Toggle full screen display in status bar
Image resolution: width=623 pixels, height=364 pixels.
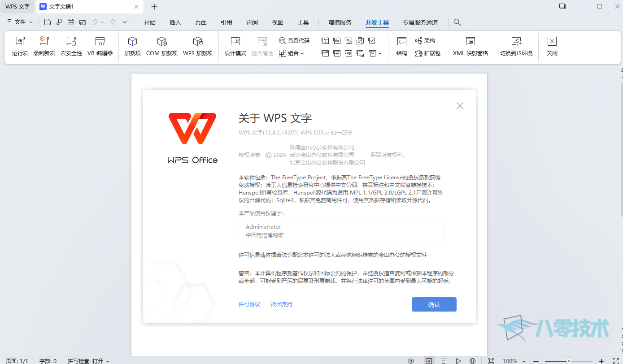tap(616, 361)
